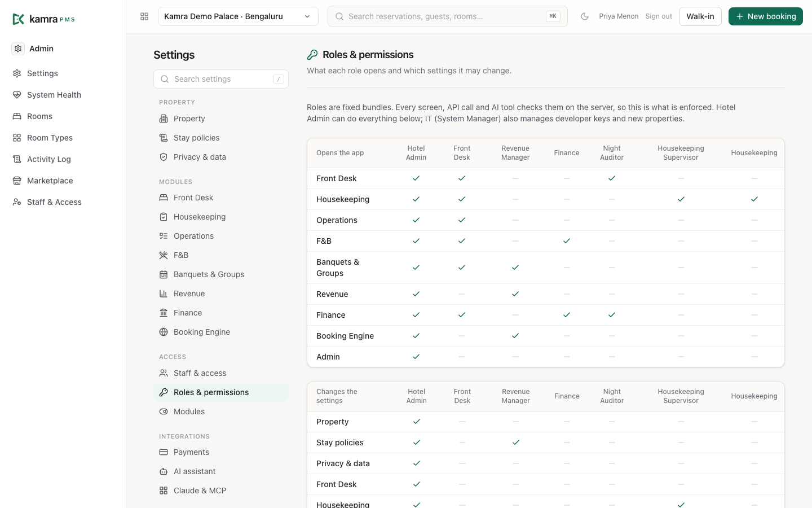Open Banquets & Groups settings
Screen dimensions: 812x508
pos(221,274)
